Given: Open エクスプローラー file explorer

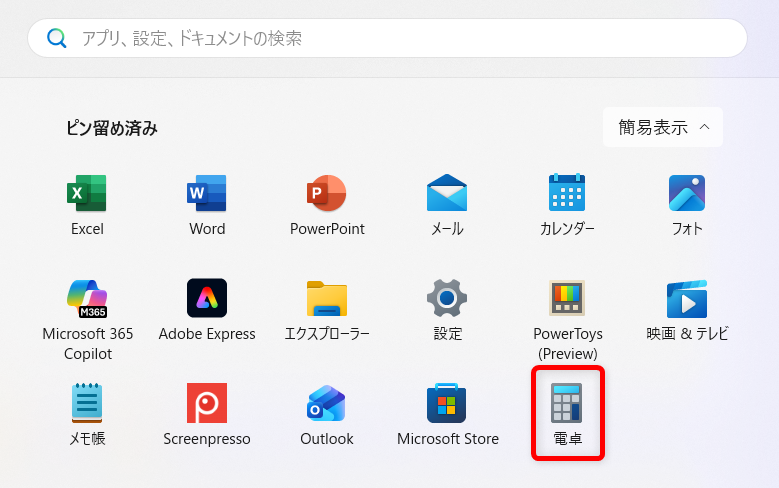Looking at the screenshot, I should (327, 311).
